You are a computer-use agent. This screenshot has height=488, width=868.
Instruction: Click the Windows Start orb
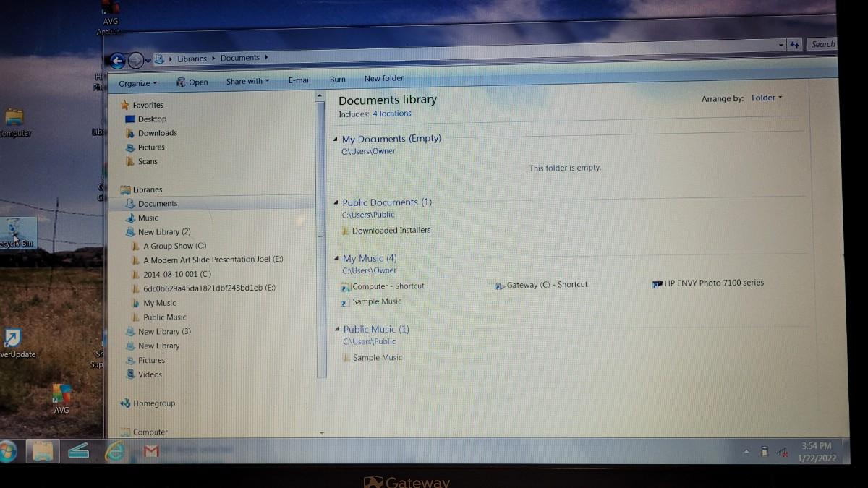click(x=7, y=452)
